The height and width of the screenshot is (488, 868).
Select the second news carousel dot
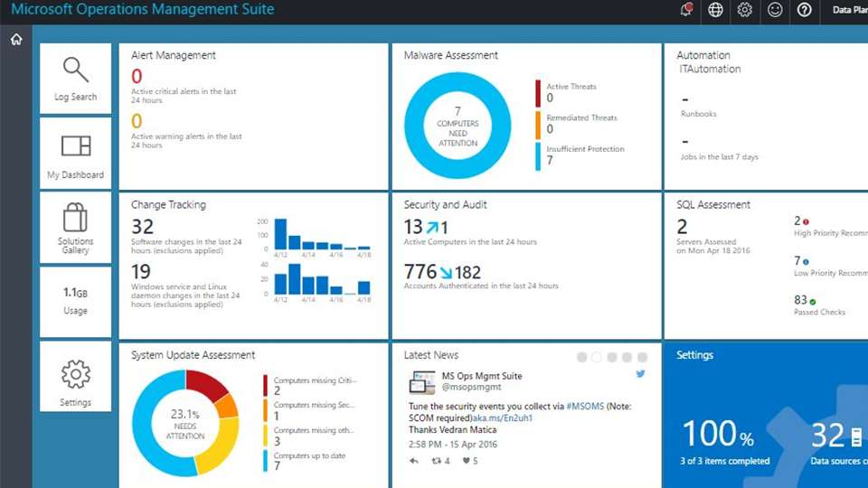click(x=596, y=357)
